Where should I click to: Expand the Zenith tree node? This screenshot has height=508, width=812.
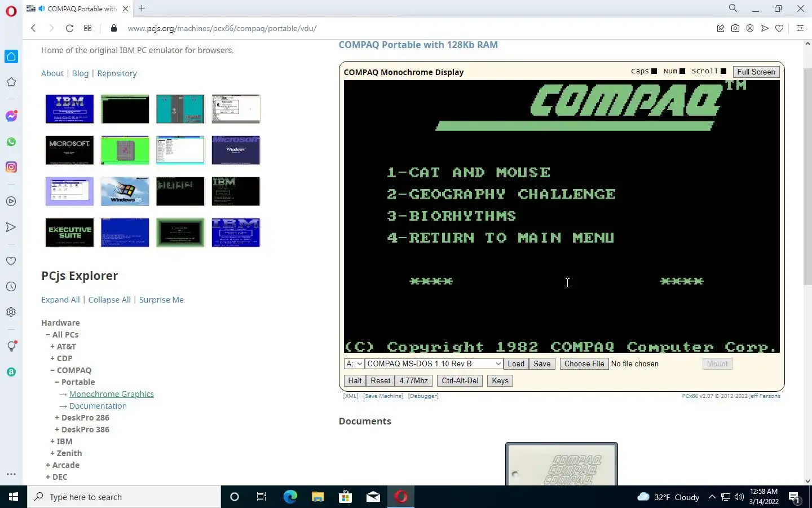66,453
